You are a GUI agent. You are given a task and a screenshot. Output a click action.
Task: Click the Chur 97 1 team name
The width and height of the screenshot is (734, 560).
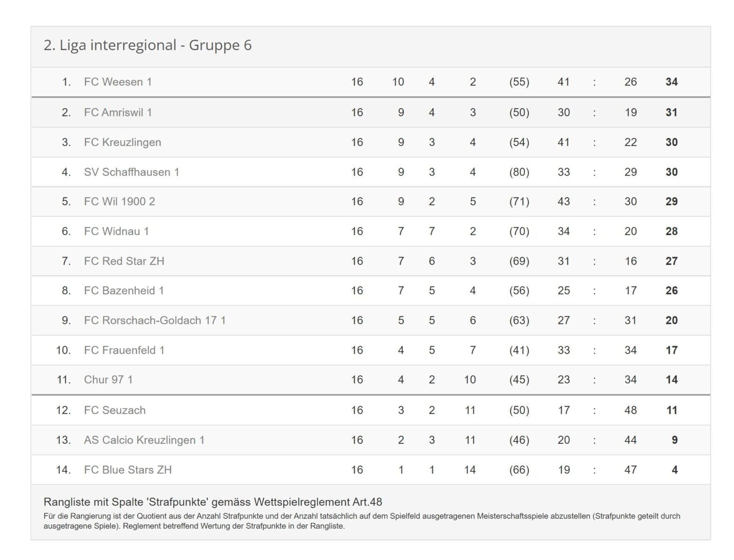pos(108,380)
